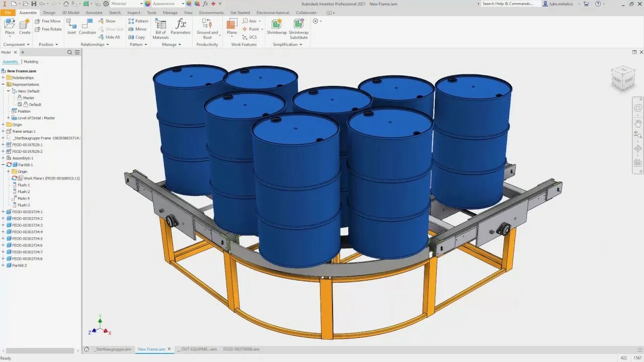Screen dimensions: 644x362
Task: Collapse the Representations tree node
Action: [x=3, y=84]
